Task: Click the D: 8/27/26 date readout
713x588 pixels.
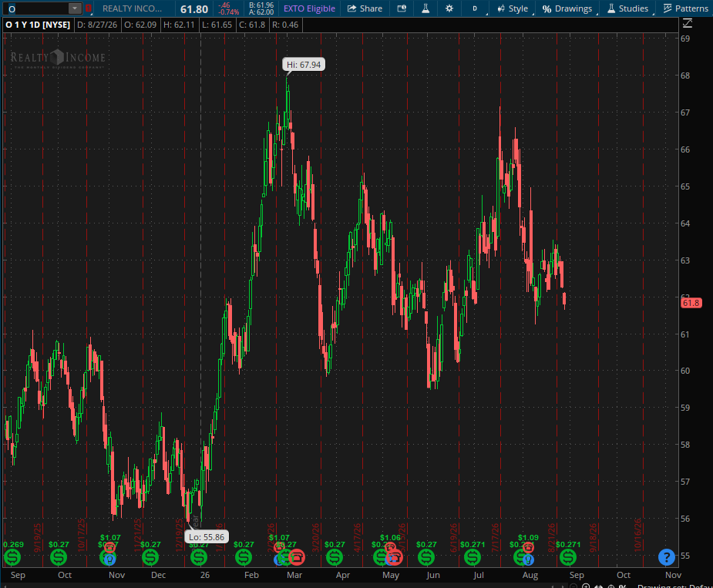Action: point(97,25)
